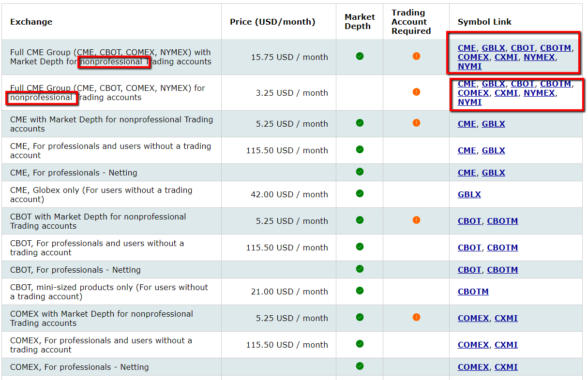Open NYMEX link in the 15.75 USD row

(x=539, y=57)
